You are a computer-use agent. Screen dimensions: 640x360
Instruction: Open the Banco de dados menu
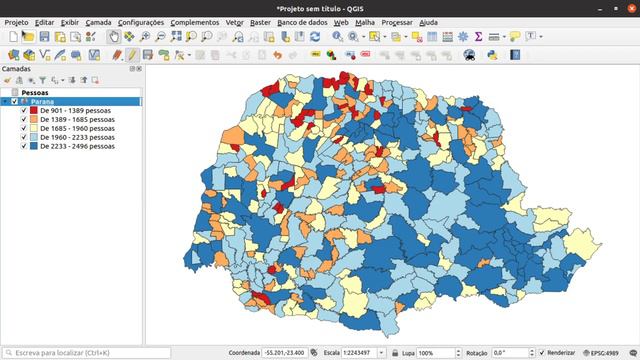coord(302,23)
